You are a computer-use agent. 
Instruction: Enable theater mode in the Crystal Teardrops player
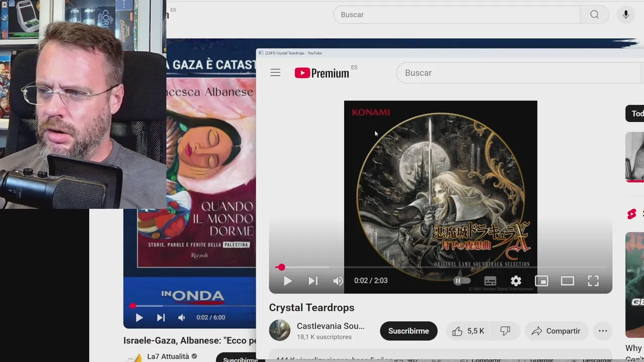tap(568, 281)
